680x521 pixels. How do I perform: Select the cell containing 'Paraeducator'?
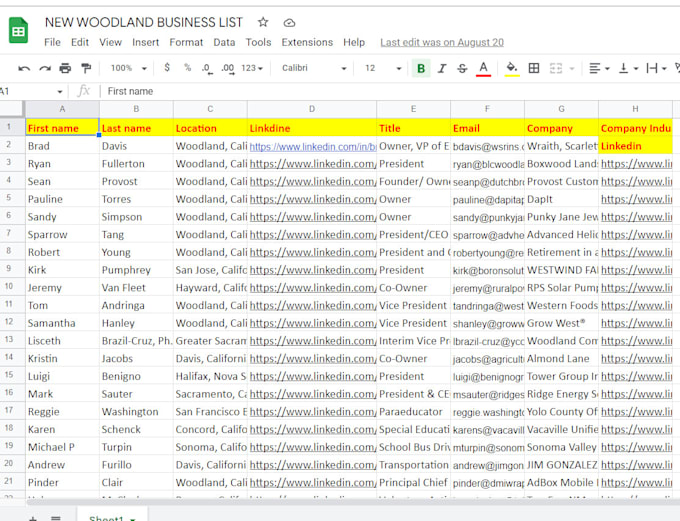413,412
